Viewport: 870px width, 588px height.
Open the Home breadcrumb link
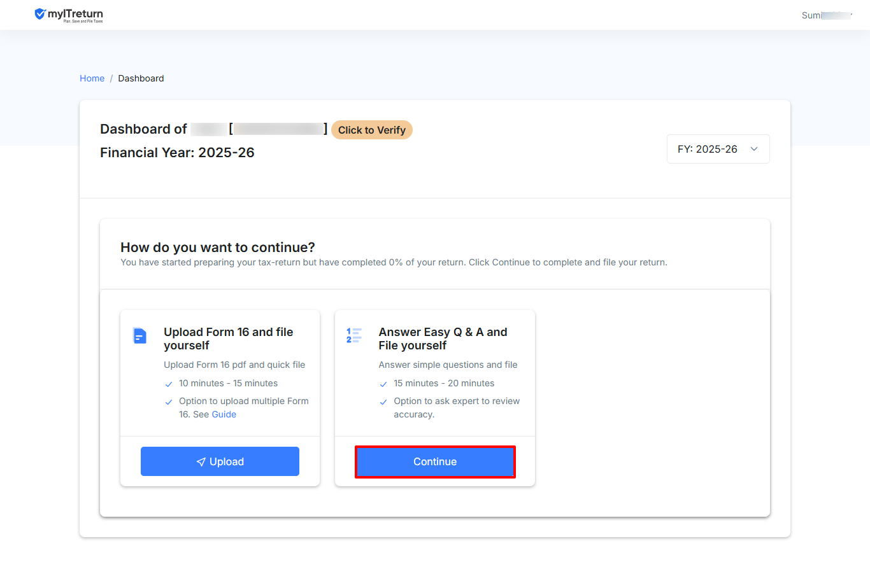coord(92,78)
